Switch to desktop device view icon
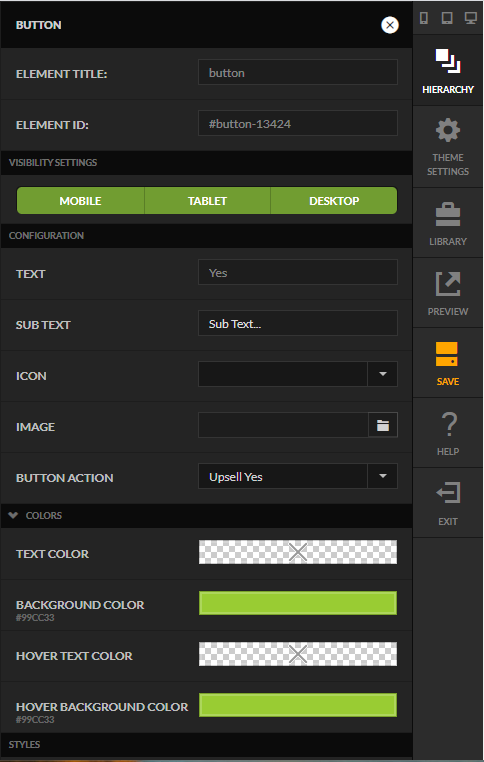 point(470,18)
